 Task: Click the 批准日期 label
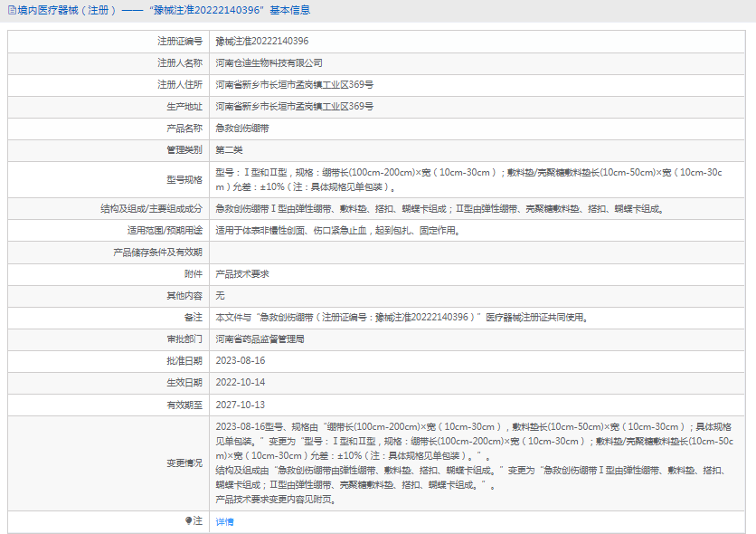click(x=184, y=360)
